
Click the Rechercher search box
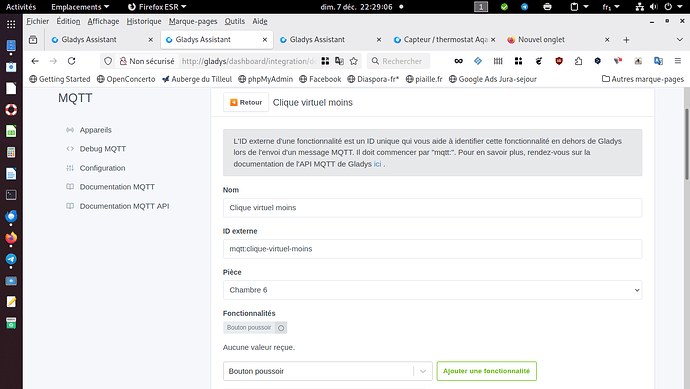click(399, 61)
